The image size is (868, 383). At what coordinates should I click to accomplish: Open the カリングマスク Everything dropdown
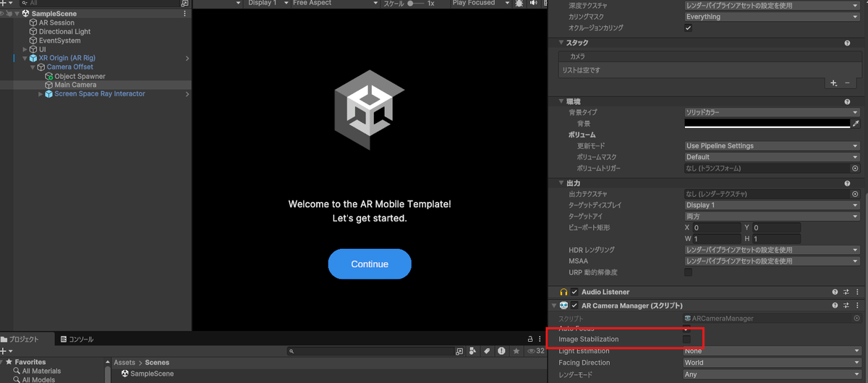tap(771, 17)
